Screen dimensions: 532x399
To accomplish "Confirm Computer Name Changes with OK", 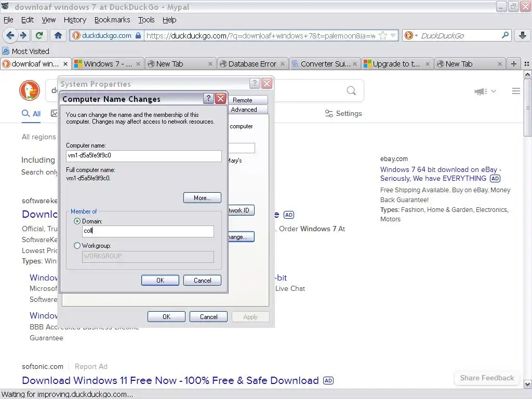I will tap(160, 280).
